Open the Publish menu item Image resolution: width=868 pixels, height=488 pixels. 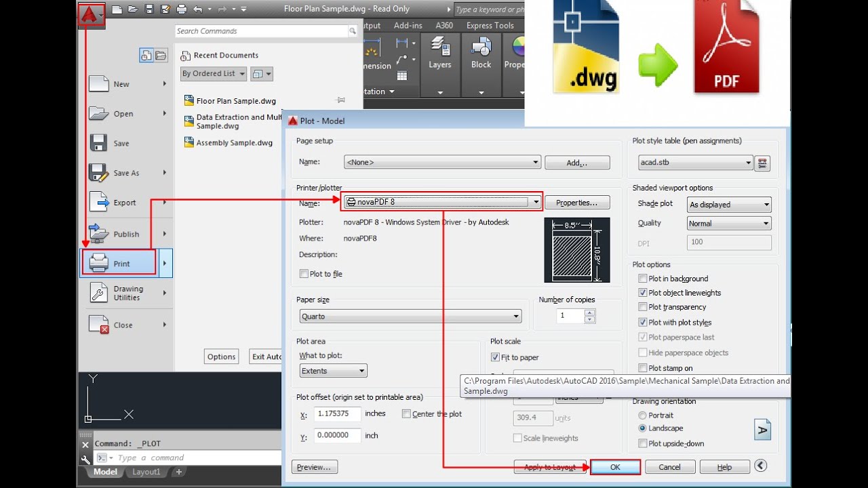[127, 234]
